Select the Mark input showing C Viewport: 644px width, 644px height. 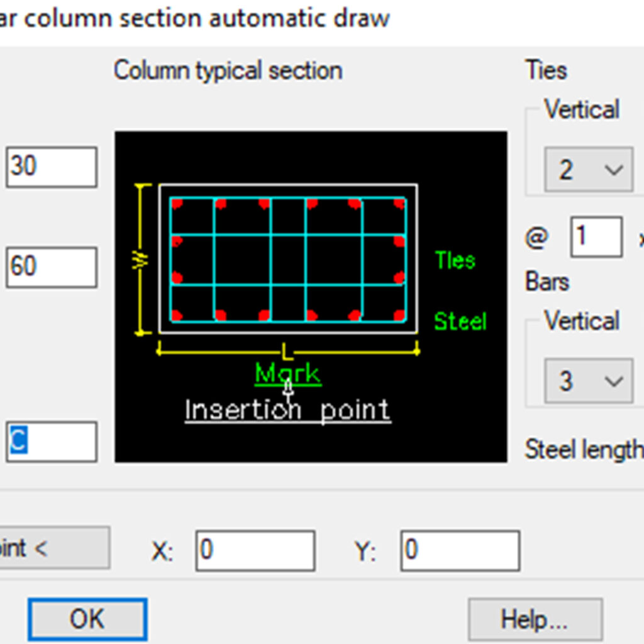click(50, 441)
